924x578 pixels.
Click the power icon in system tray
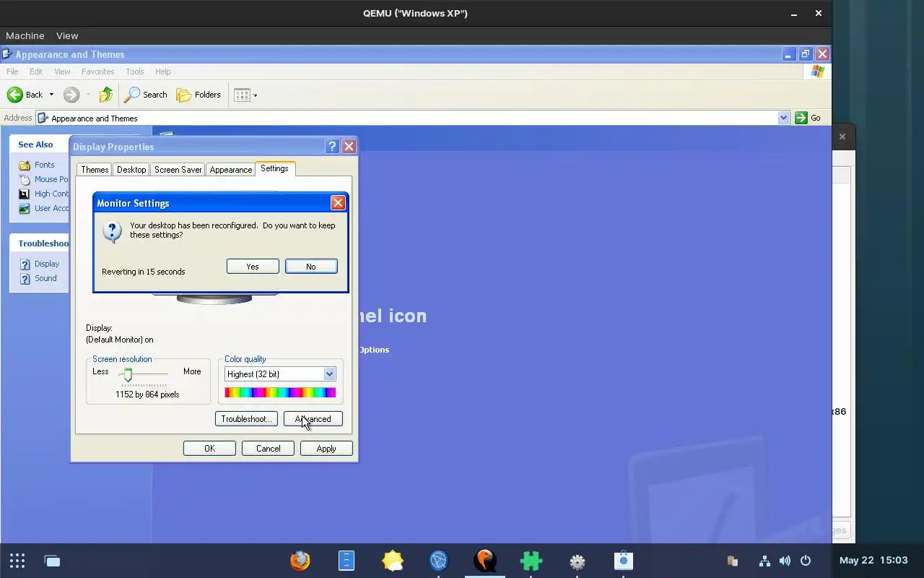[x=806, y=561]
